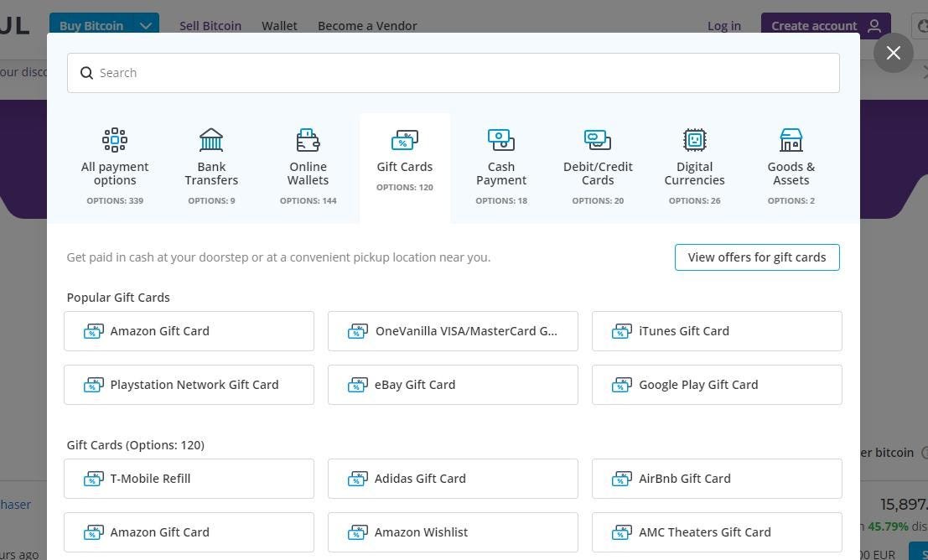Select Online Wallets icon
Image resolution: width=928 pixels, height=560 pixels.
(308, 140)
